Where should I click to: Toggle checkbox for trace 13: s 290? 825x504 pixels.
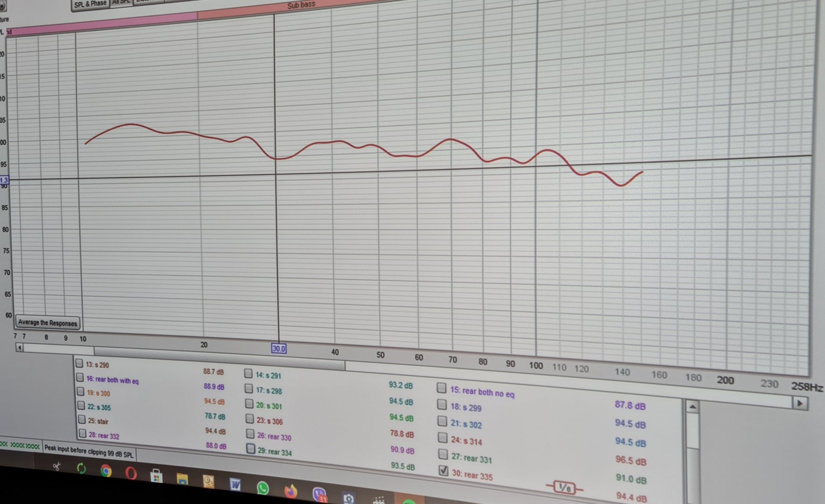tap(79, 363)
